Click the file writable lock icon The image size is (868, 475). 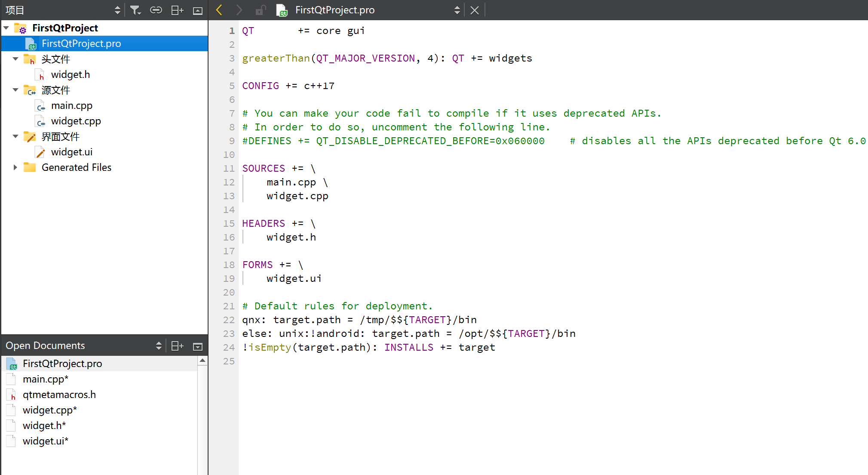pyautogui.click(x=261, y=10)
